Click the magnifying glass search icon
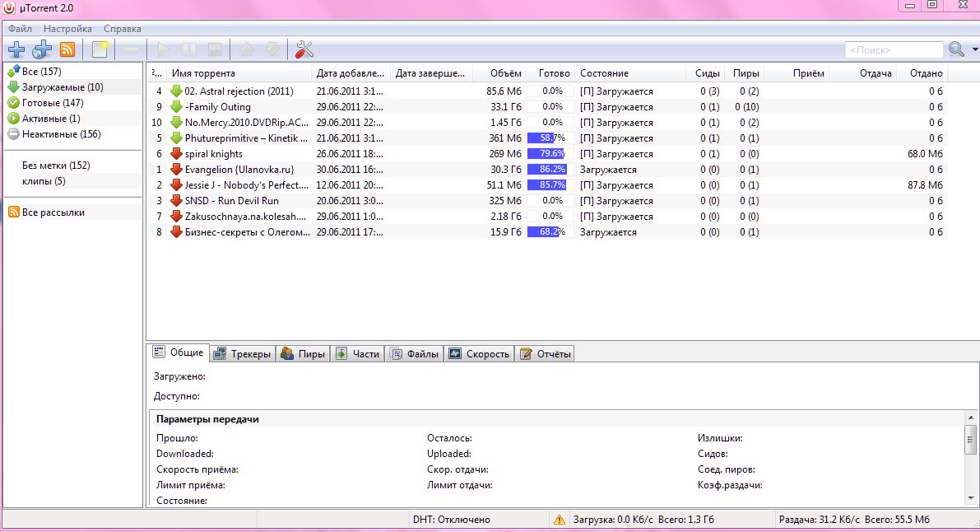The height and width of the screenshot is (532, 980). (955, 49)
